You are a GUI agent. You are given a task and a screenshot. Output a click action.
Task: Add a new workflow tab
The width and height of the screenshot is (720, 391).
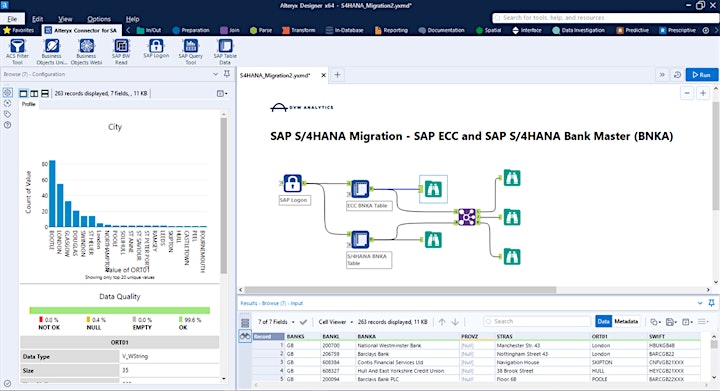(x=337, y=75)
